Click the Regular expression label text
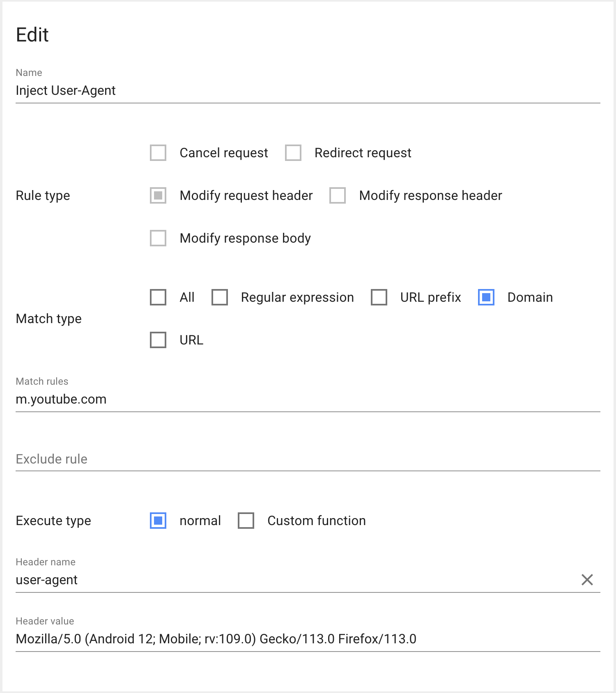The height and width of the screenshot is (693, 616). (297, 297)
